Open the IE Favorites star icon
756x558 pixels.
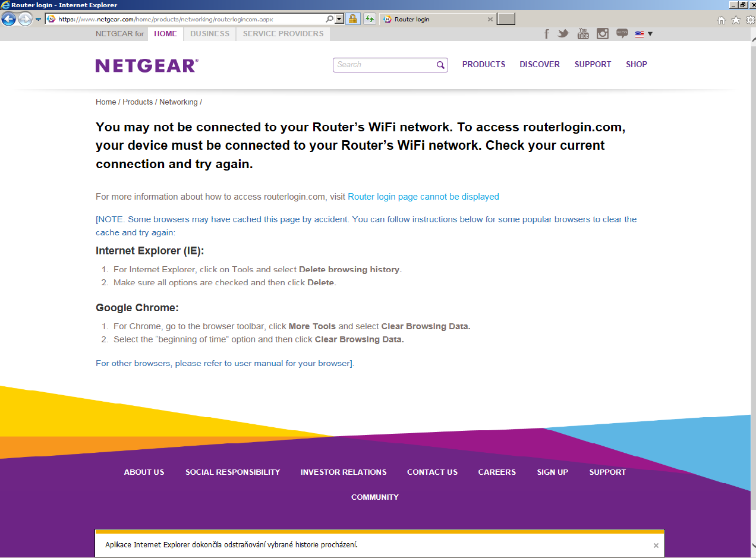click(736, 20)
